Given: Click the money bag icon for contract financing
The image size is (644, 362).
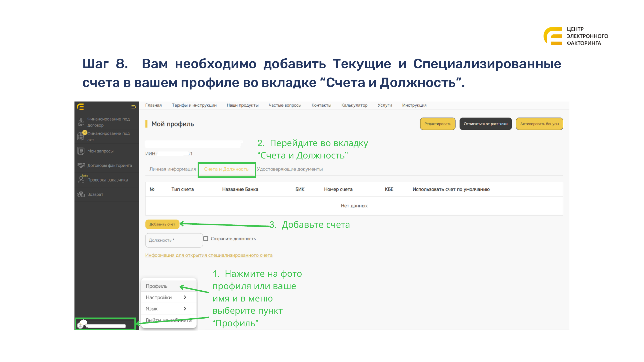Looking at the screenshot, I should tap(80, 122).
